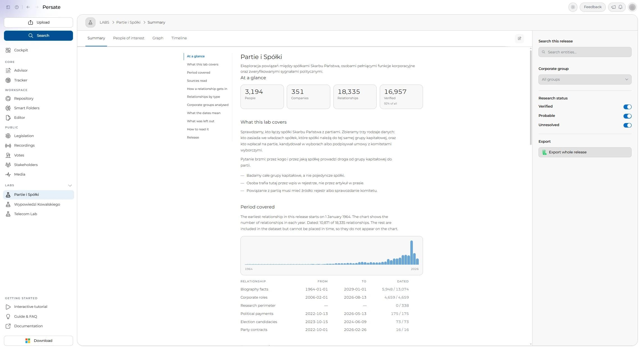The width and height of the screenshot is (644, 352).
Task: Open the Feedback button
Action: (592, 7)
